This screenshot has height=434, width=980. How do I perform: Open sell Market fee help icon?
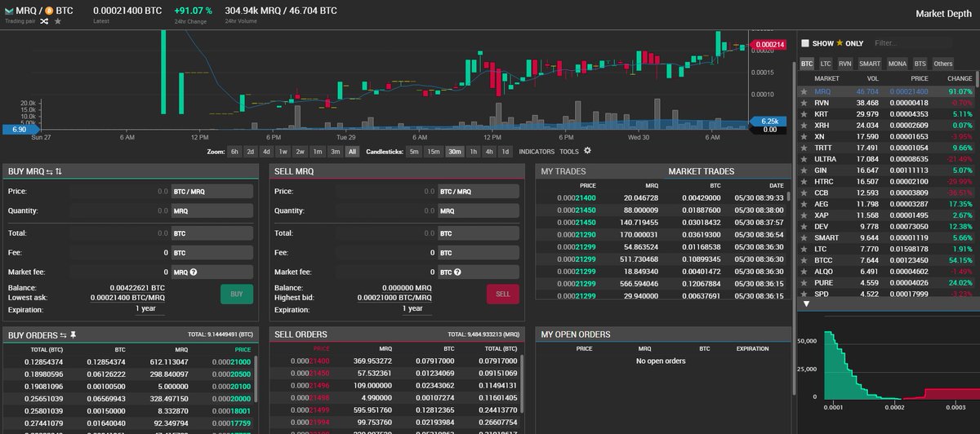pyautogui.click(x=457, y=272)
